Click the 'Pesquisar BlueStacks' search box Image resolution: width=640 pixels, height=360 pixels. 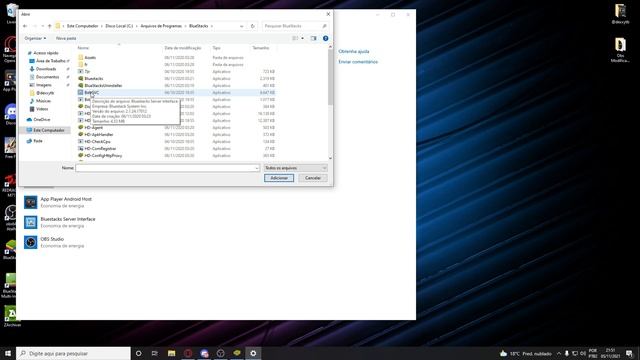point(295,26)
